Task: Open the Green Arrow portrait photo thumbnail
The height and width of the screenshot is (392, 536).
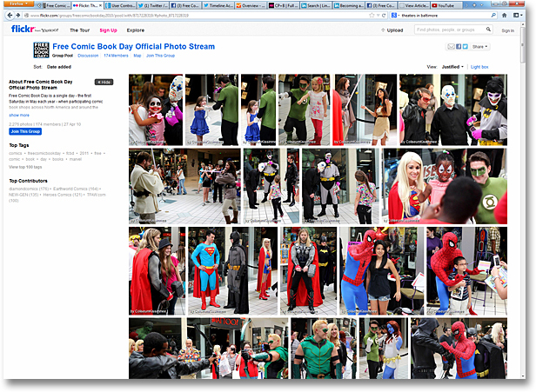Action: coord(324,348)
